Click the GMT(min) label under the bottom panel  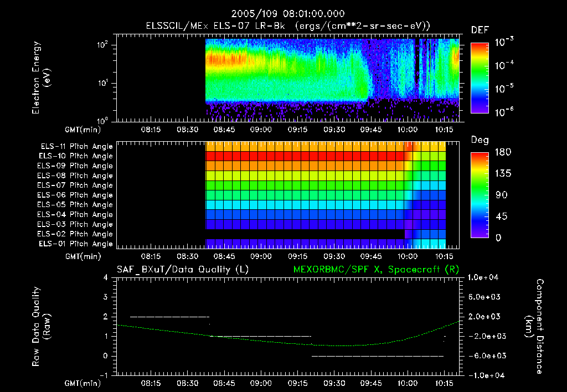point(83,383)
